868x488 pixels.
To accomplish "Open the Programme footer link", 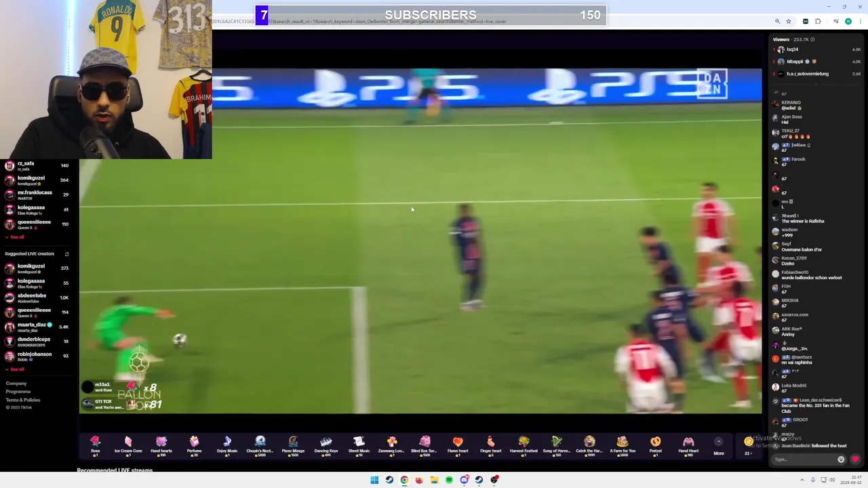I will [x=18, y=392].
